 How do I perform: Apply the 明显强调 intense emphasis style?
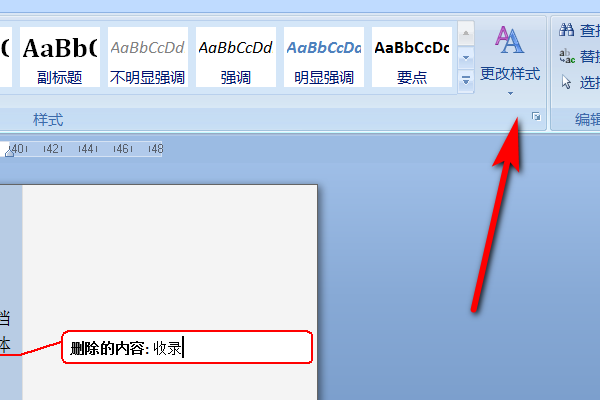tap(324, 57)
